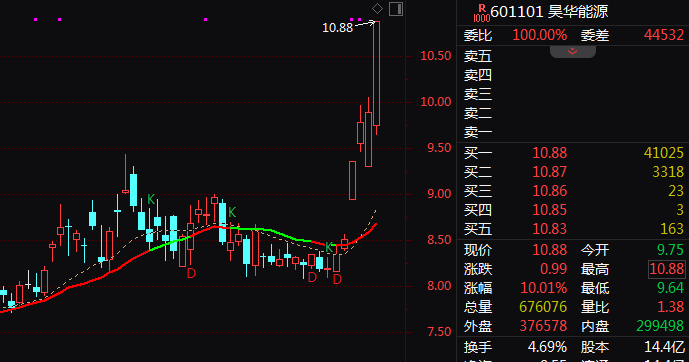The height and width of the screenshot is (362, 689).
Task: Click the 买一 bid price 10.88
Action: click(550, 153)
